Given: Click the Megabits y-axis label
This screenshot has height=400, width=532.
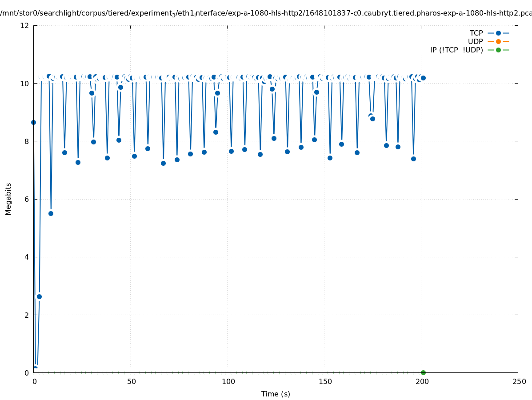Looking at the screenshot, I should coord(8,199).
